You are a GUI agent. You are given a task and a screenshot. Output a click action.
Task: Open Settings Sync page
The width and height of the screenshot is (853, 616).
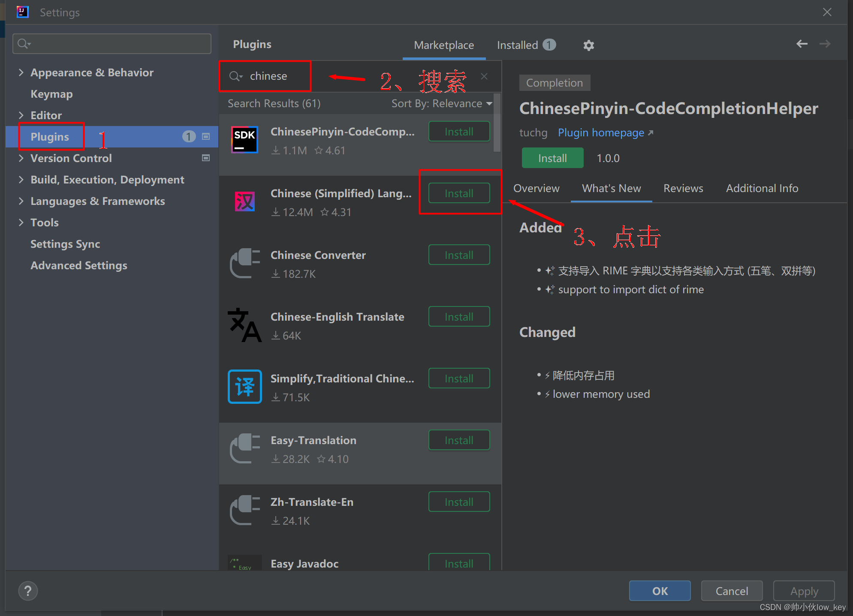(x=65, y=244)
